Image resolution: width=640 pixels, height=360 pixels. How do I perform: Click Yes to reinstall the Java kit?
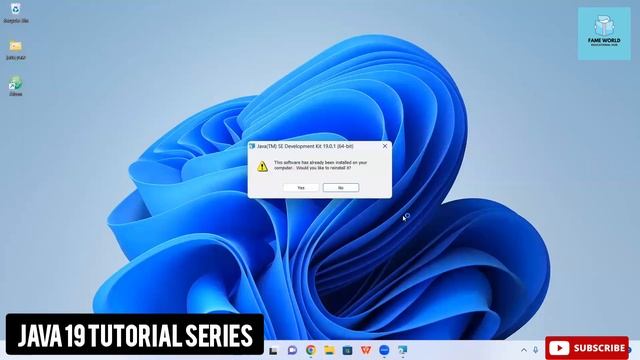click(301, 187)
